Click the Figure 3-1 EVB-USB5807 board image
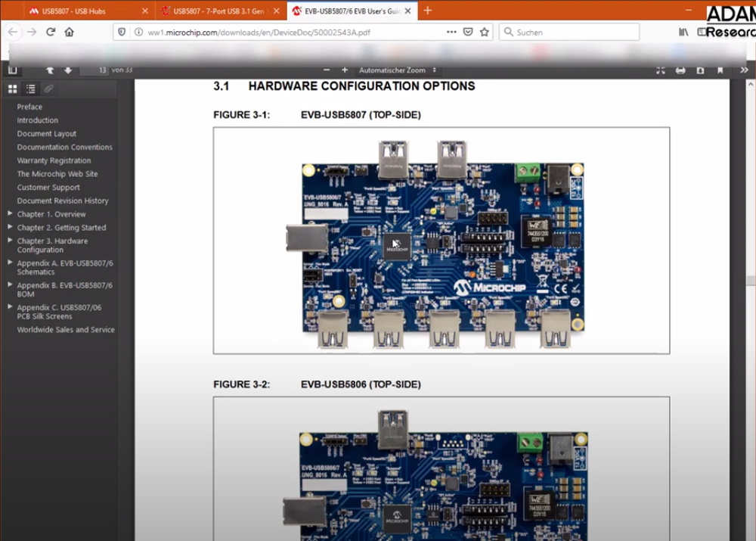The height and width of the screenshot is (541, 756). [x=436, y=244]
